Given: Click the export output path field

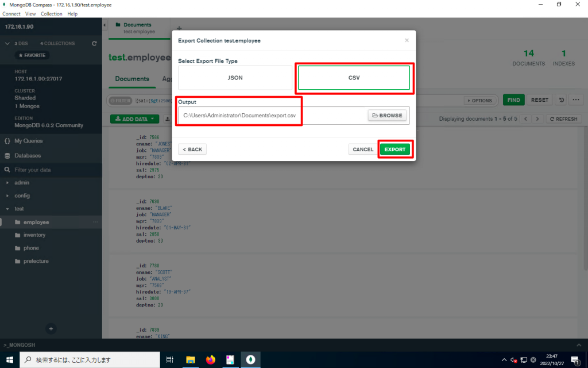Looking at the screenshot, I should coord(239,115).
